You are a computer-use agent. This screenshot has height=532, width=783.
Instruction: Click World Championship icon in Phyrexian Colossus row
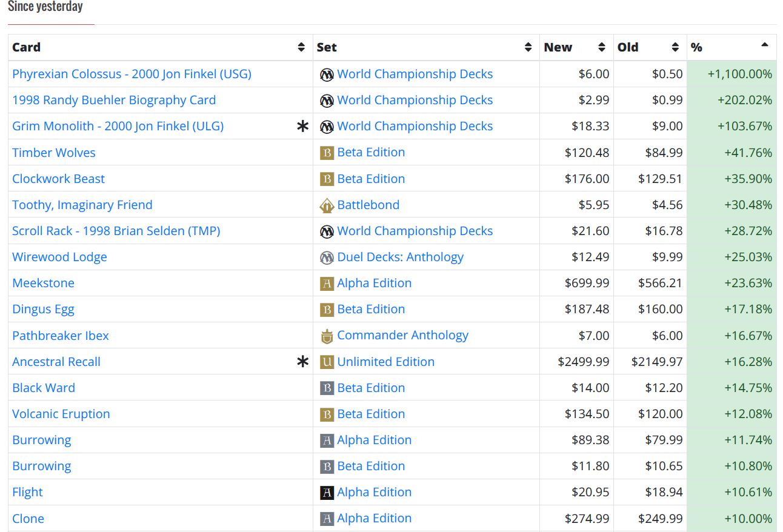coord(327,75)
